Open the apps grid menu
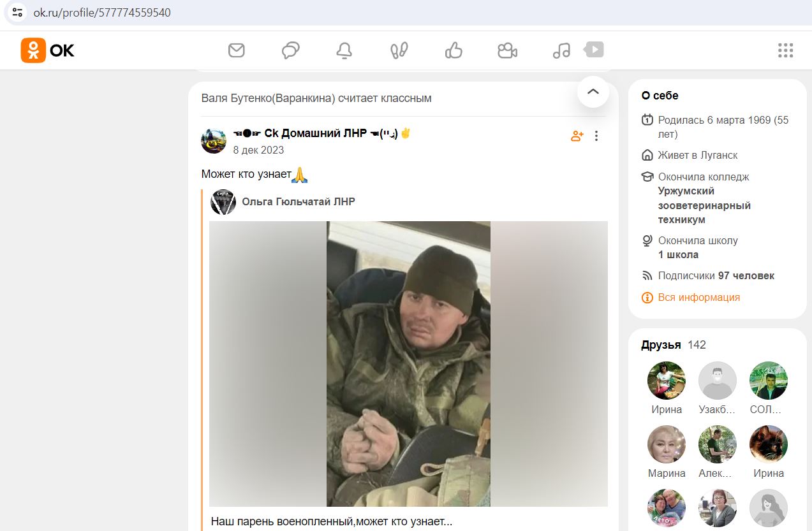812x531 pixels. pyautogui.click(x=785, y=50)
